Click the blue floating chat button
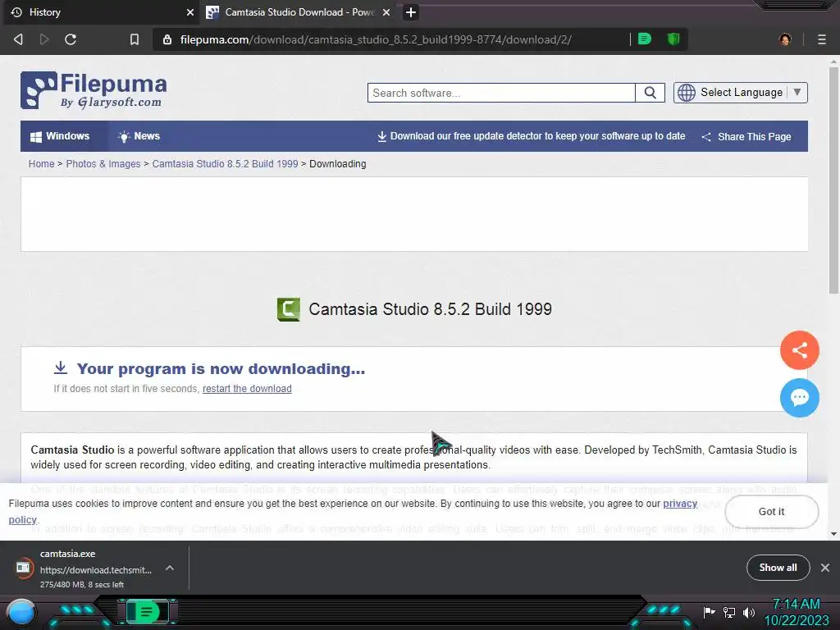840x630 pixels. tap(799, 398)
